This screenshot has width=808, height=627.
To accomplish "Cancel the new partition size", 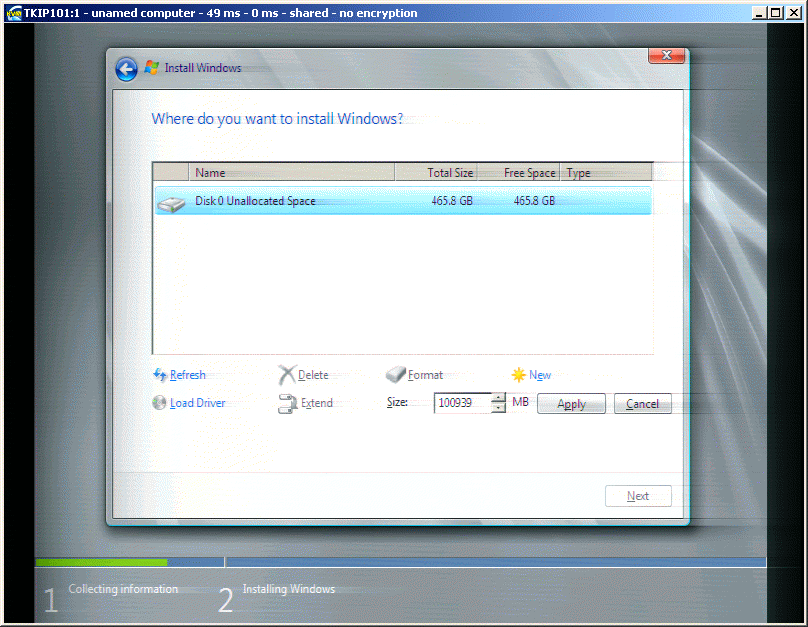I will point(643,404).
